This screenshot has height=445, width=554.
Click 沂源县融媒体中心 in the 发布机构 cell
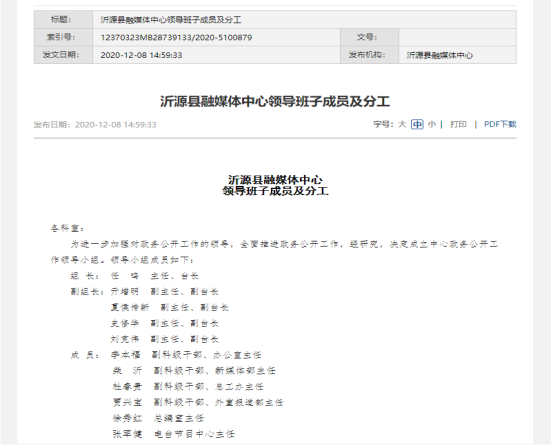click(440, 55)
